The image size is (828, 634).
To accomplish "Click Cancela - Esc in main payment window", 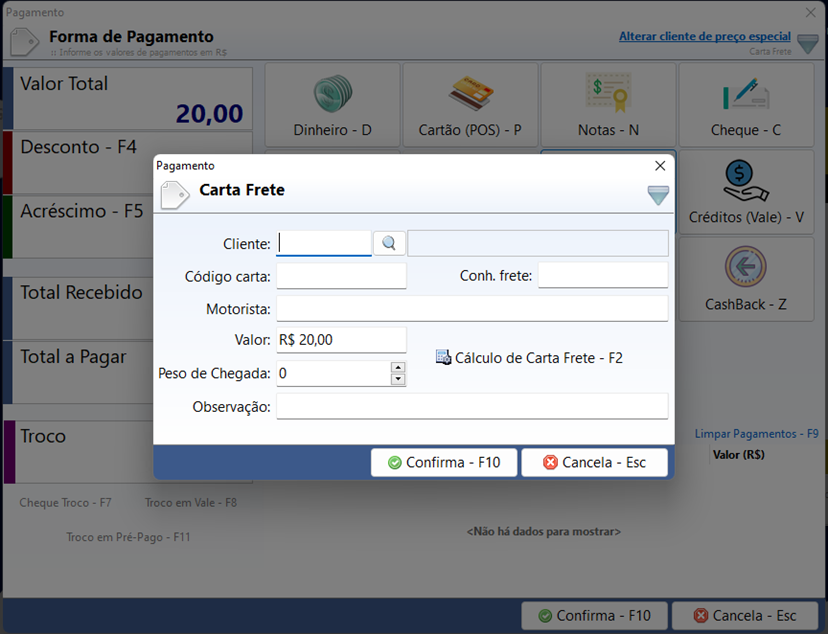I will pos(745,616).
